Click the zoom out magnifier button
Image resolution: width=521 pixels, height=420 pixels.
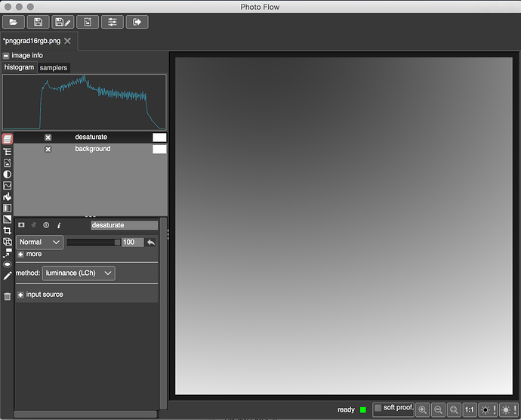click(438, 409)
